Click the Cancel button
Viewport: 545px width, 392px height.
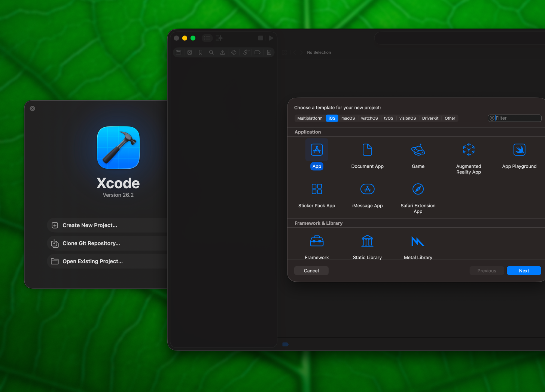point(311,271)
